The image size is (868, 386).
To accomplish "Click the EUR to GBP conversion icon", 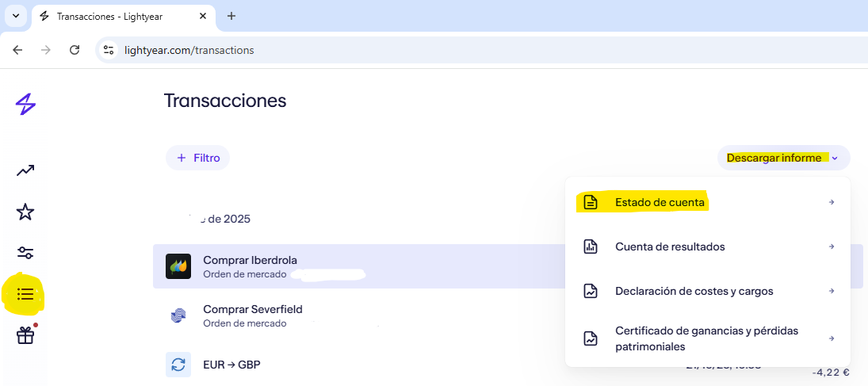I will tap(178, 365).
